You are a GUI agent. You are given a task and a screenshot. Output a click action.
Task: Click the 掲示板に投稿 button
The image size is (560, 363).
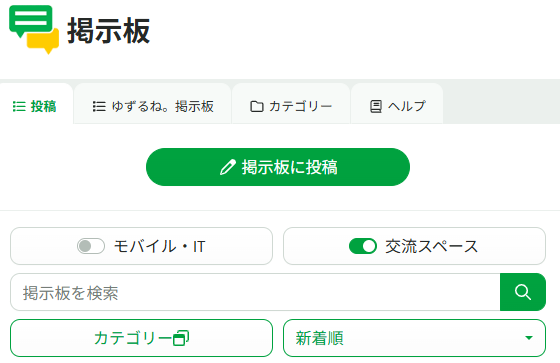pos(278,167)
